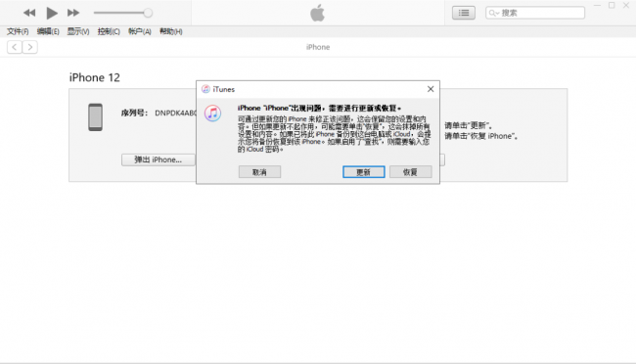The width and height of the screenshot is (636, 364).
Task: Click 恢复 in the iTunes dialog
Action: [x=411, y=172]
